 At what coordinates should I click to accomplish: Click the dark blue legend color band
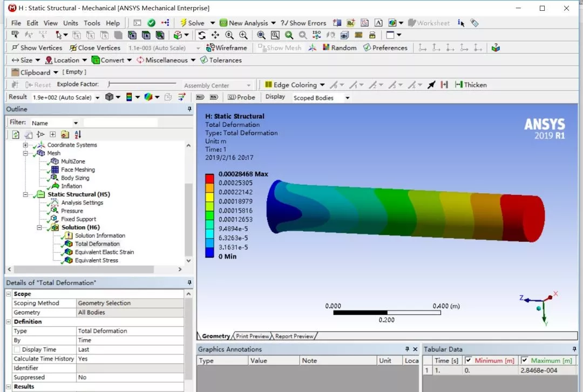pos(209,253)
